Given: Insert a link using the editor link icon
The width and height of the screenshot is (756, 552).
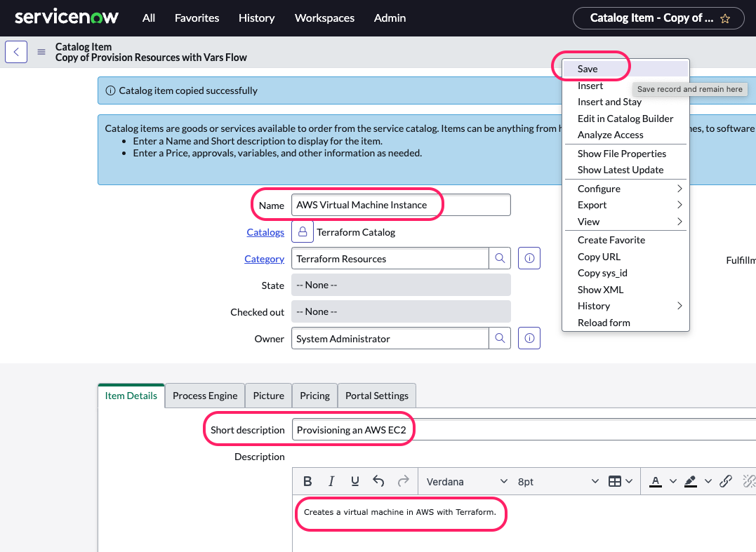Looking at the screenshot, I should [726, 481].
